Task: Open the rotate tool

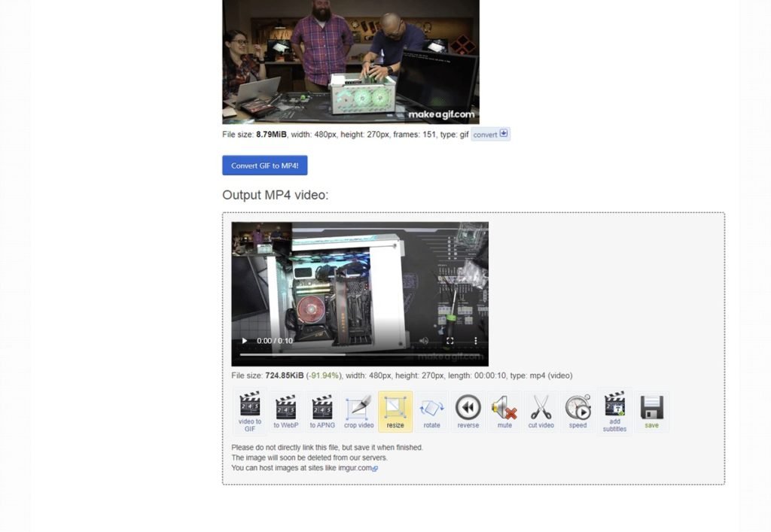Action: click(x=431, y=412)
